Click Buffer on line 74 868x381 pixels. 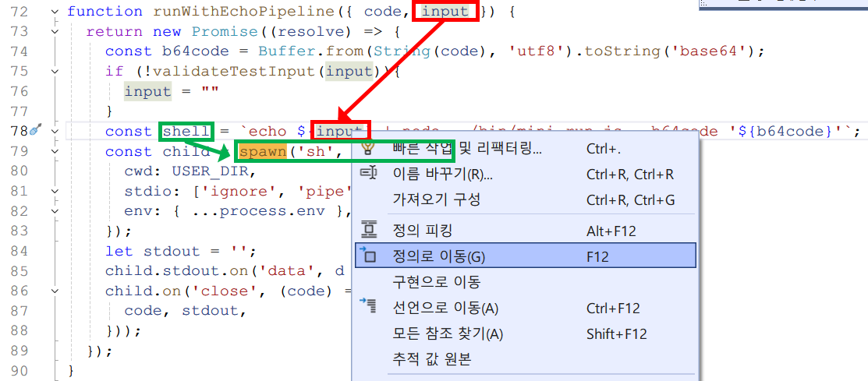[286, 51]
